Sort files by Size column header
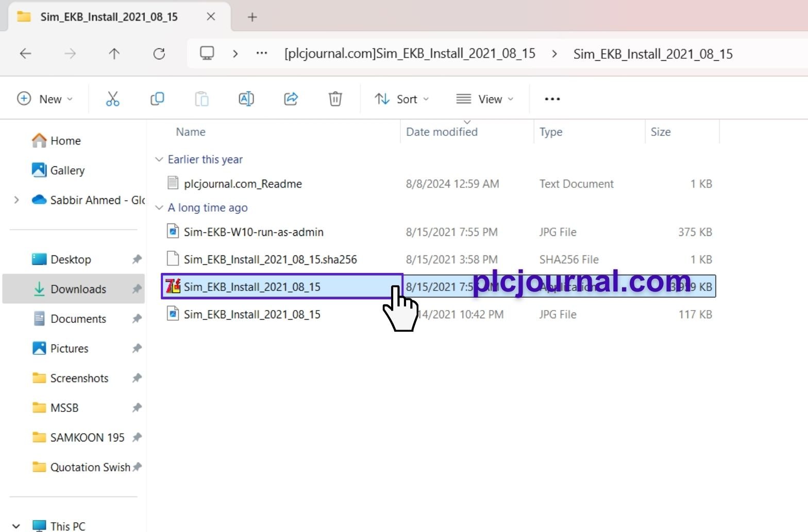 point(661,132)
